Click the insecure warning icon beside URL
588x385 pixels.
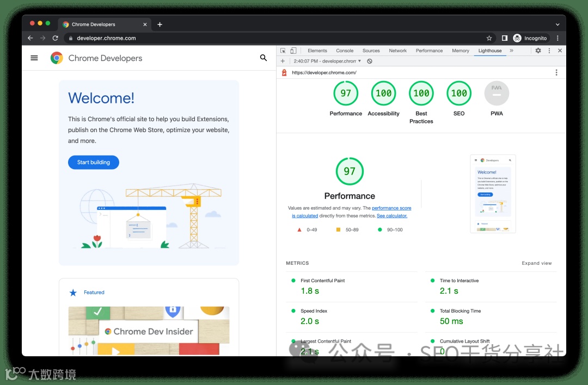click(x=284, y=73)
